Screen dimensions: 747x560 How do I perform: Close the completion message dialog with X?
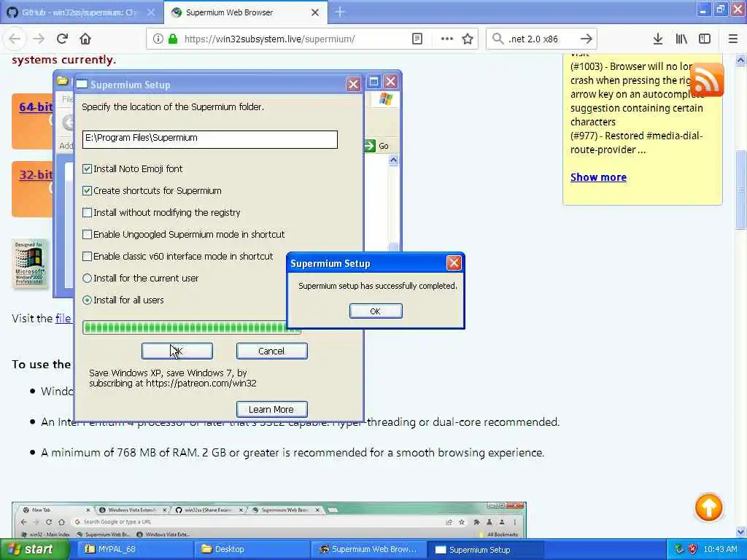pos(454,262)
